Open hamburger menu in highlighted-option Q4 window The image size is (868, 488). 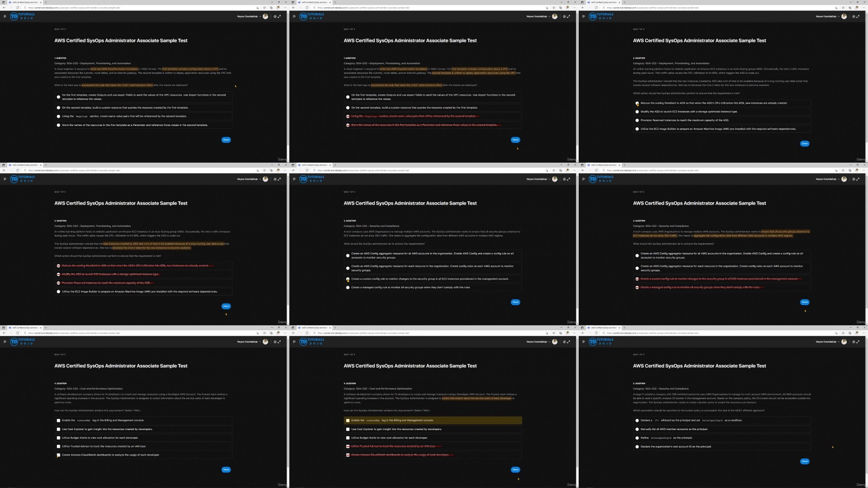coord(294,342)
